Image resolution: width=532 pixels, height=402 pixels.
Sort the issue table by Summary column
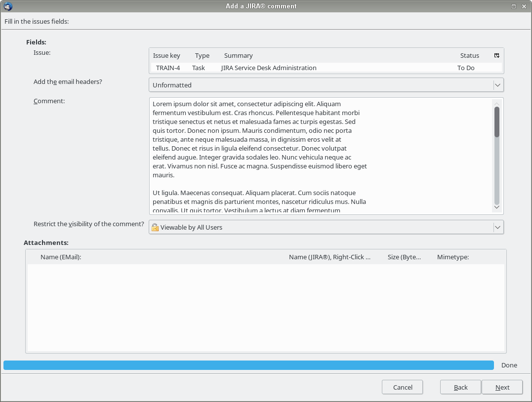coord(239,56)
